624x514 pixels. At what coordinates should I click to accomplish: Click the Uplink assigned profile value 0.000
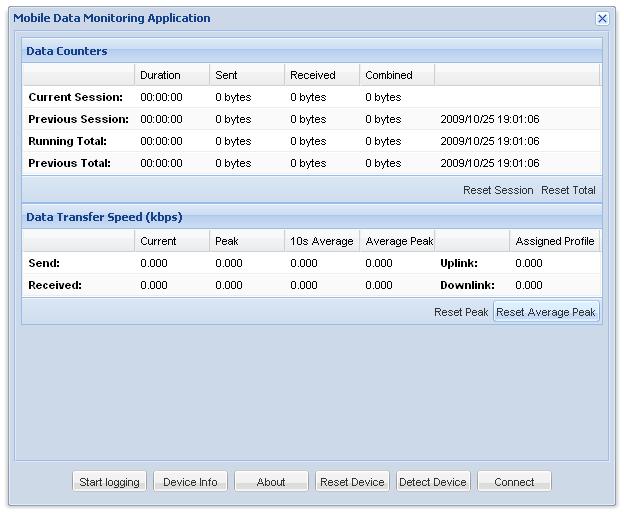point(528,263)
